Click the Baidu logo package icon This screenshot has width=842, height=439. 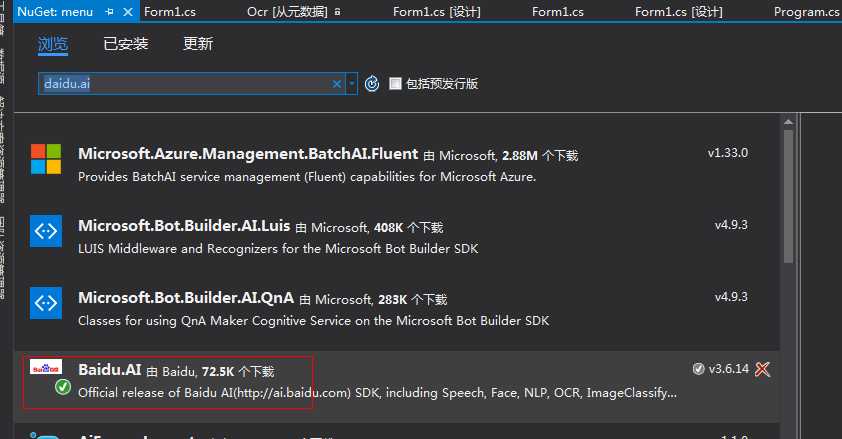pos(46,367)
